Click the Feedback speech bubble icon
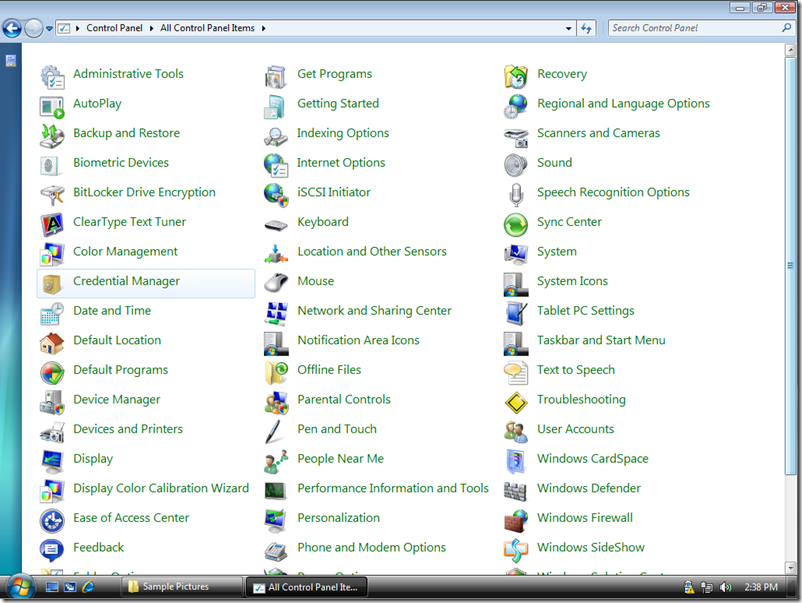 pyautogui.click(x=52, y=550)
